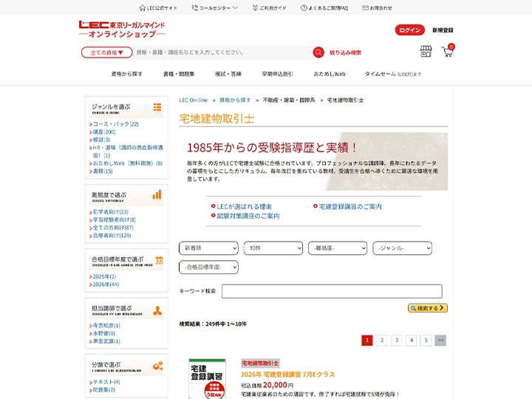Filter by おためしWeb(無料視聴)(8)

(128, 163)
